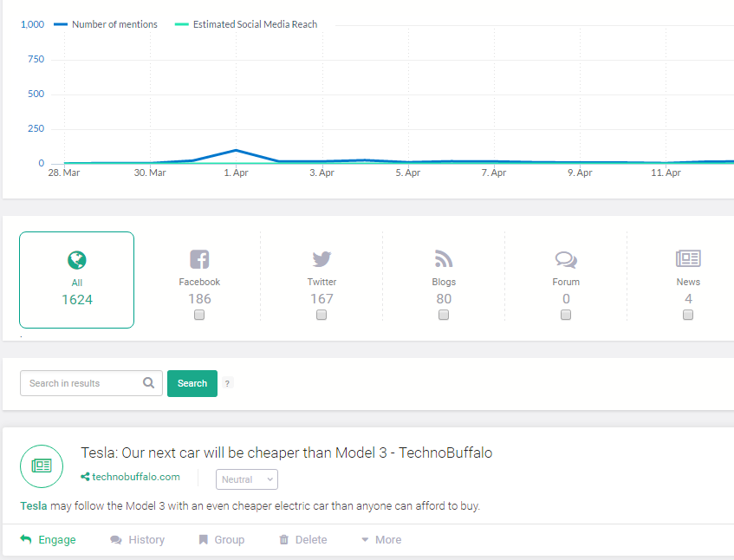Click the magnifier icon in search field
This screenshot has width=734, height=560.
[x=149, y=383]
